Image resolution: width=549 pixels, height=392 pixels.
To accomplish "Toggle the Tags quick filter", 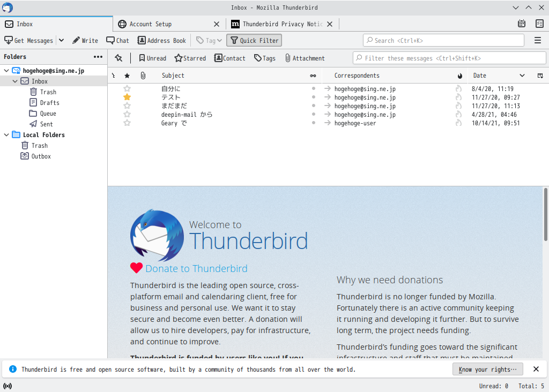I will [265, 58].
